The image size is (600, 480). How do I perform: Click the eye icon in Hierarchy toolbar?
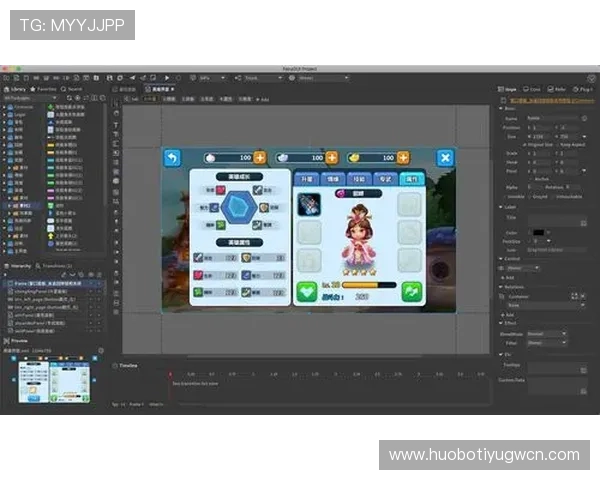click(x=91, y=274)
